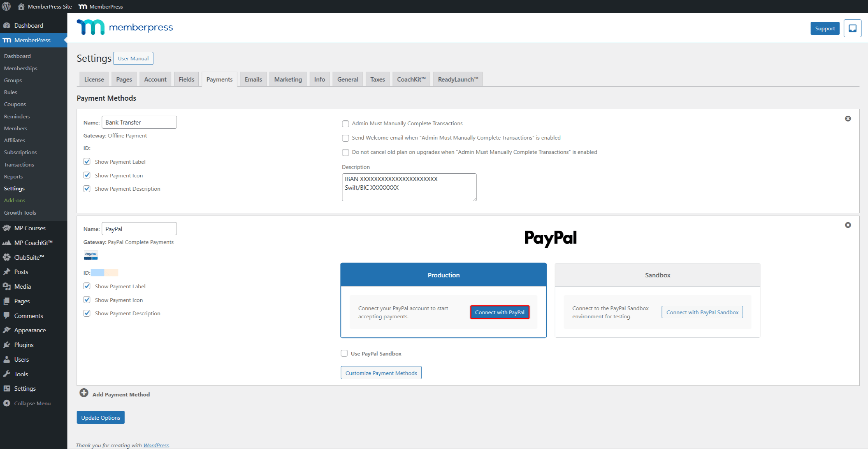Switch to the Taxes tab
The image size is (868, 449).
[377, 79]
